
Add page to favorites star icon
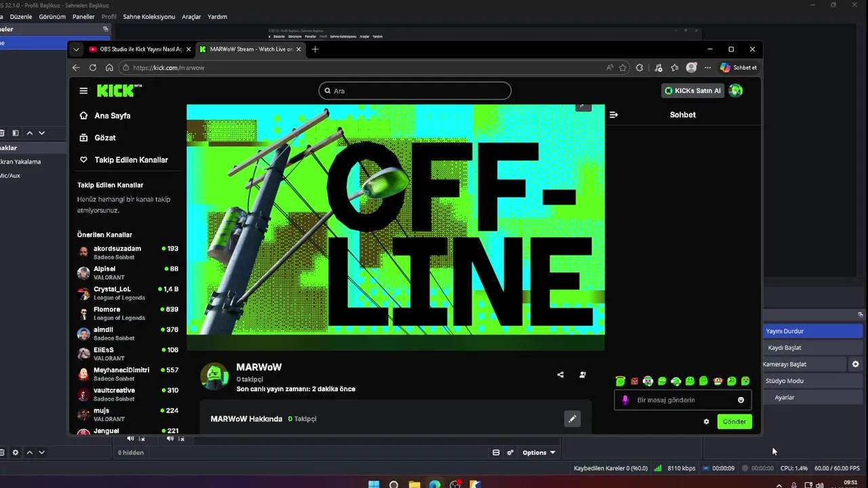[x=623, y=68]
